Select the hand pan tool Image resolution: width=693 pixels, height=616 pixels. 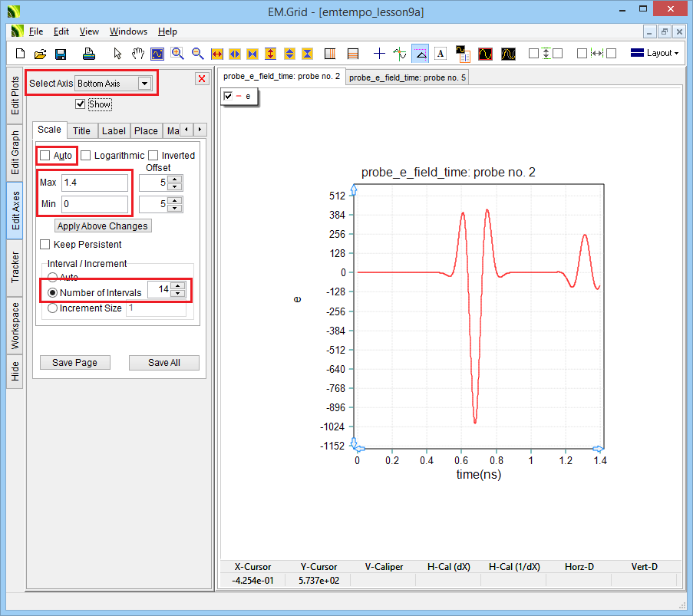(x=138, y=54)
